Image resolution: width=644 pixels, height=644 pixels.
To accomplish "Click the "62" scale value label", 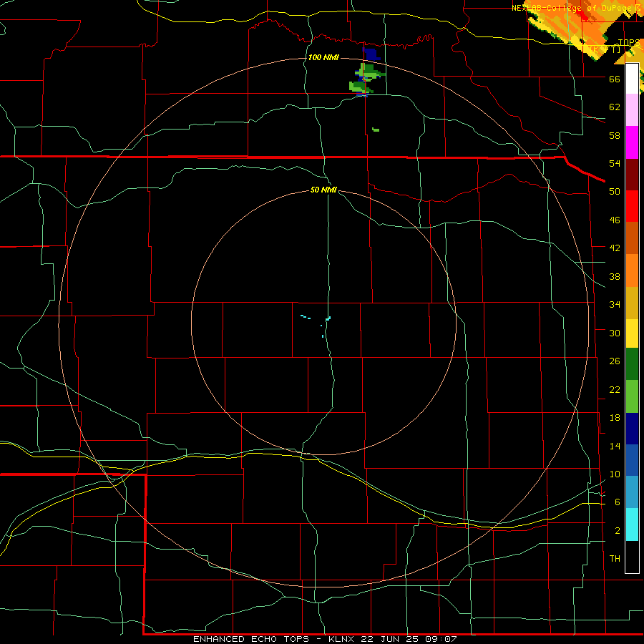I will (615, 107).
